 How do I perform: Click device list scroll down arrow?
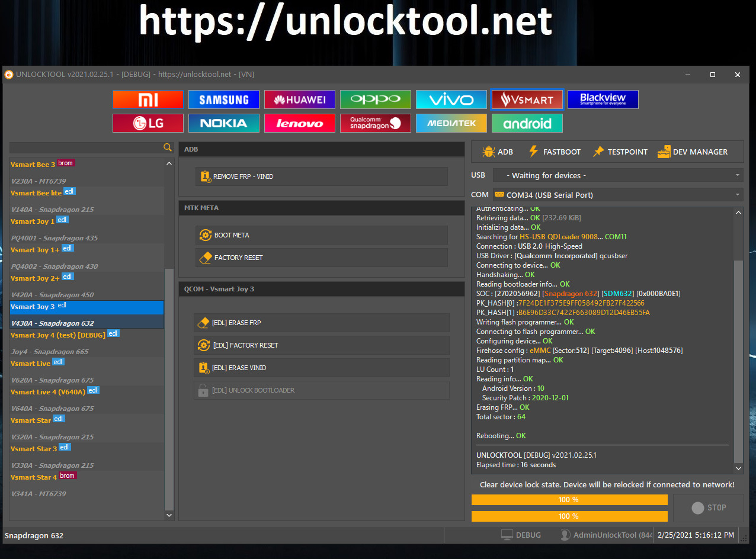coord(169,515)
